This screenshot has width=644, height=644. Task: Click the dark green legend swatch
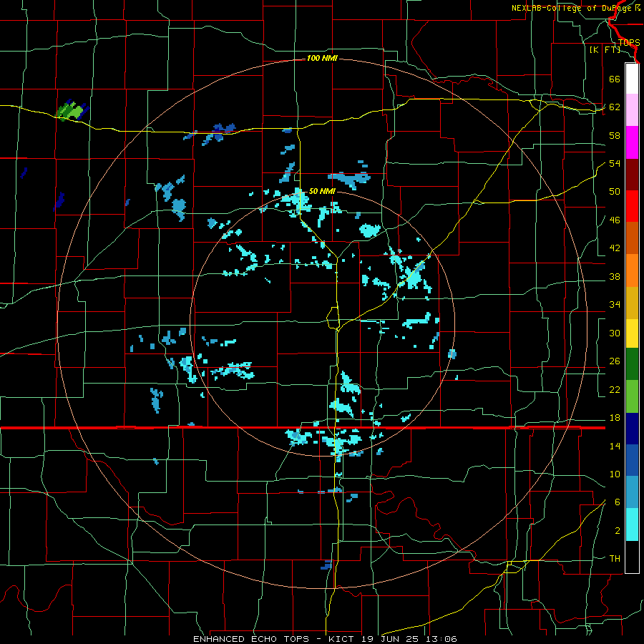[632, 364]
